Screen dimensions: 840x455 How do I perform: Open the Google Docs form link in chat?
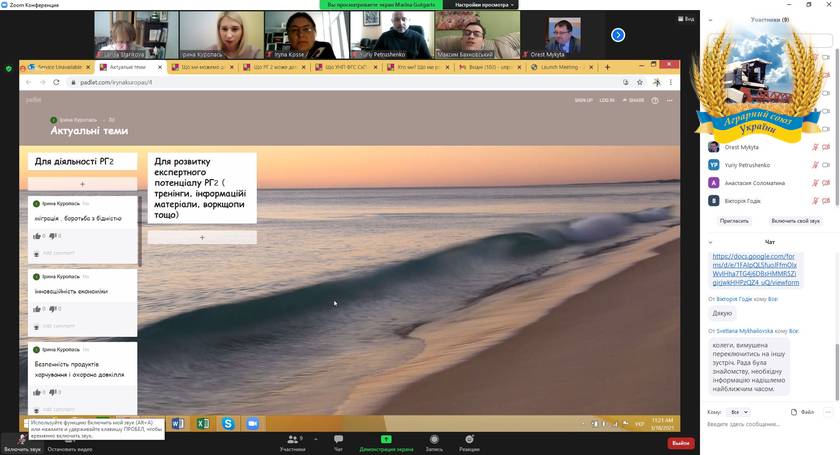point(755,270)
